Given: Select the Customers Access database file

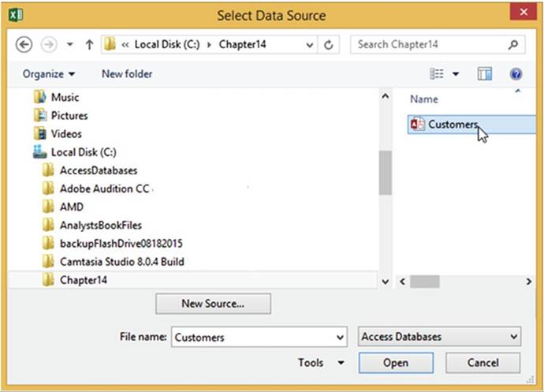Looking at the screenshot, I should tap(453, 125).
